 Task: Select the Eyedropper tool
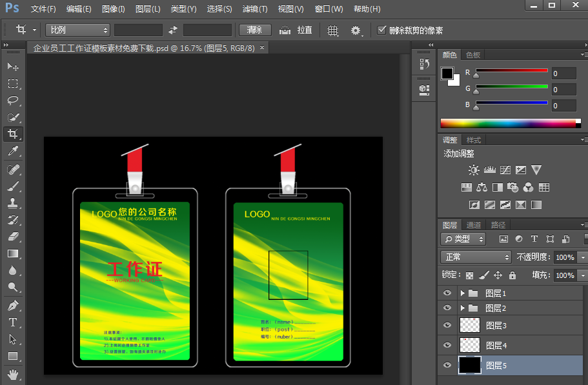(x=13, y=151)
